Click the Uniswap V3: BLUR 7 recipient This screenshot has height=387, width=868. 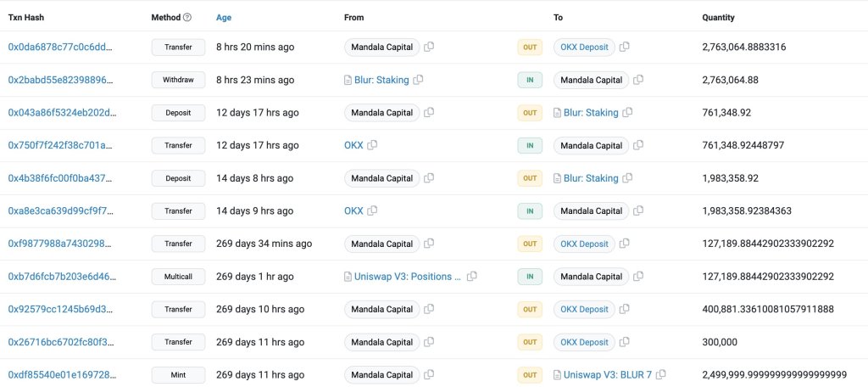pyautogui.click(x=608, y=374)
